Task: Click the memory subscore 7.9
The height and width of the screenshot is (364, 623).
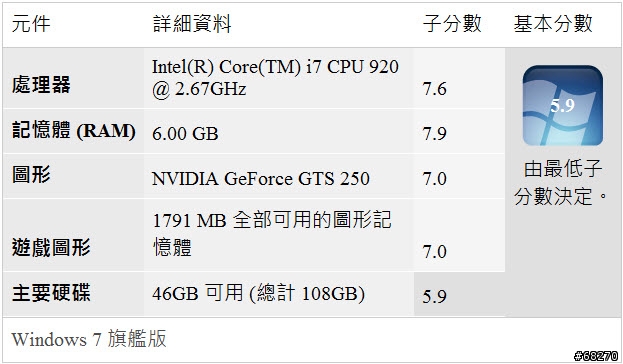Action: point(435,134)
